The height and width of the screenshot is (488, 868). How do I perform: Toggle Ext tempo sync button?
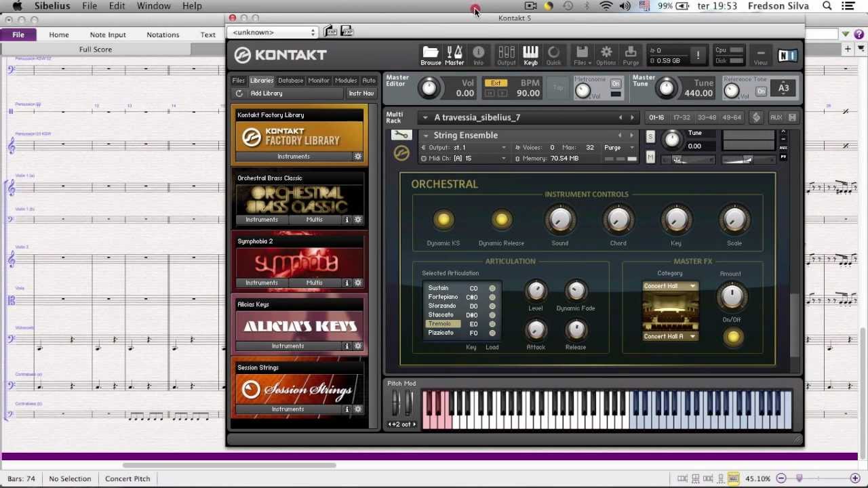[496, 83]
